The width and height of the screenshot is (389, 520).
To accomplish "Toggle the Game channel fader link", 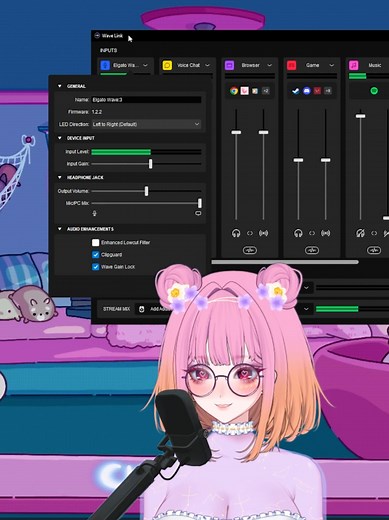I will coord(312,233).
